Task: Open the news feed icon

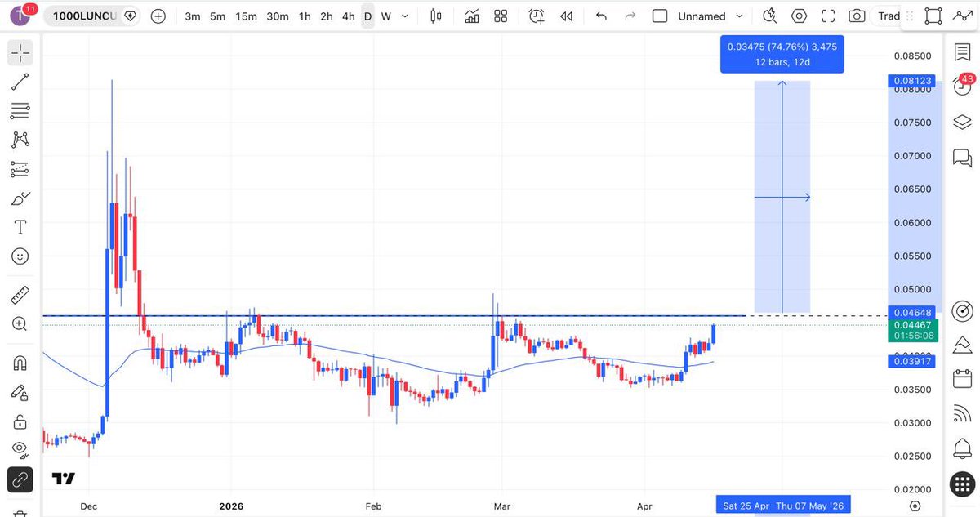Action: [x=962, y=414]
